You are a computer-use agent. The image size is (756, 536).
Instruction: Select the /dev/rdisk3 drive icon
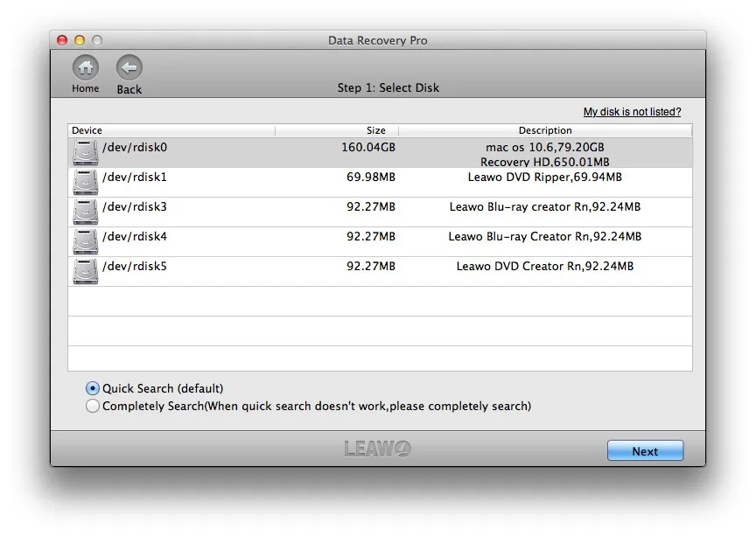coord(86,212)
